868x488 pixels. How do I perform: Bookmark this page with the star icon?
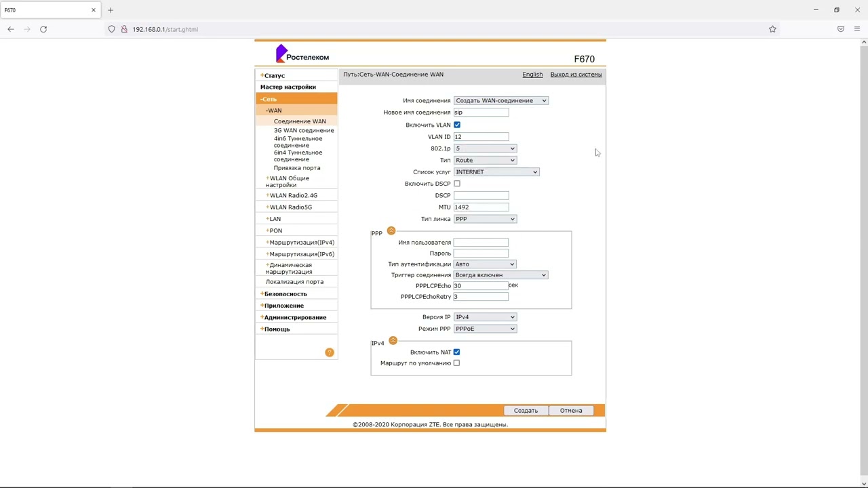click(x=772, y=29)
